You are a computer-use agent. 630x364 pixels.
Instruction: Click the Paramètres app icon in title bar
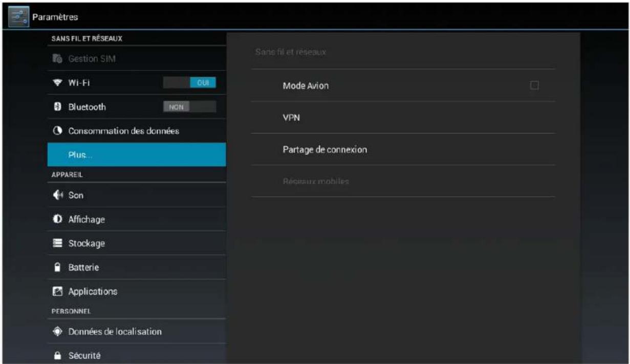(x=20, y=17)
